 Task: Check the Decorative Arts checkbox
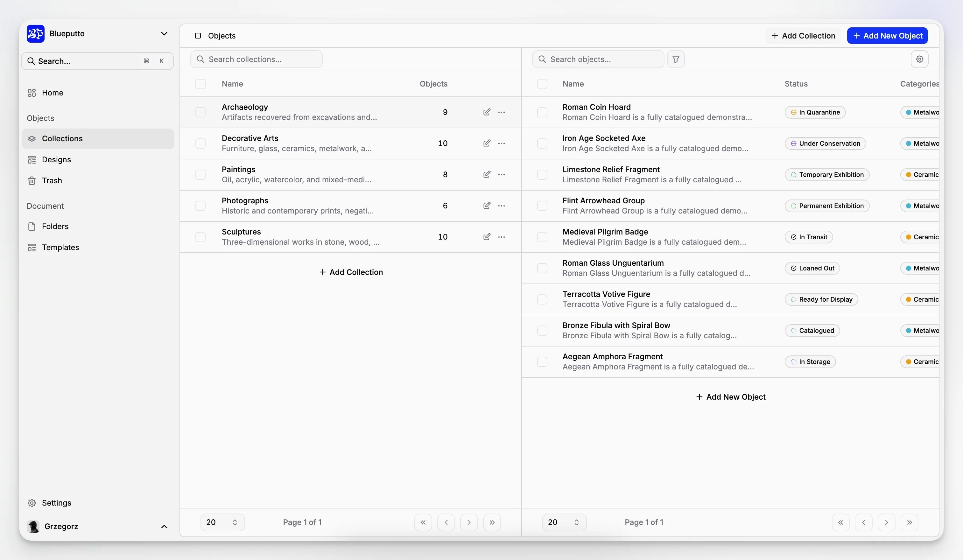point(200,143)
